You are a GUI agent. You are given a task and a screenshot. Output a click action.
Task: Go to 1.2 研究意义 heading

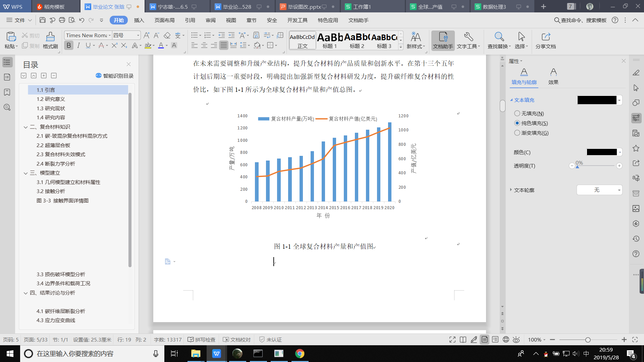coord(51,99)
